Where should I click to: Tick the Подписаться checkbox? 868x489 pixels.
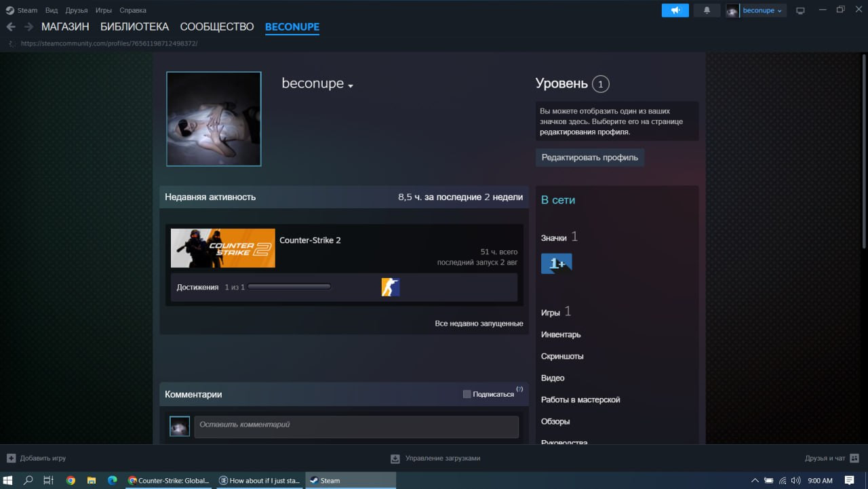467,394
